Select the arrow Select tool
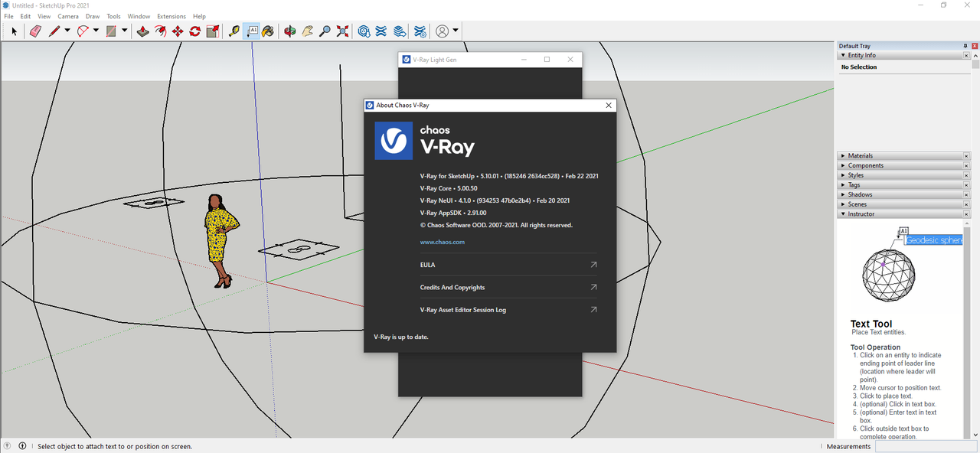The image size is (980, 453). pos(14,31)
